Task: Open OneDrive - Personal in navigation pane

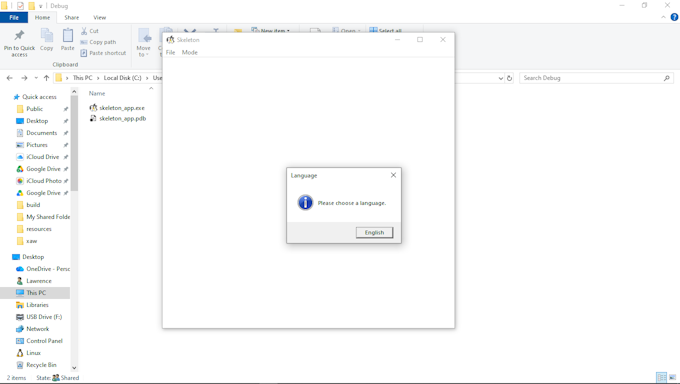Action: [x=43, y=269]
